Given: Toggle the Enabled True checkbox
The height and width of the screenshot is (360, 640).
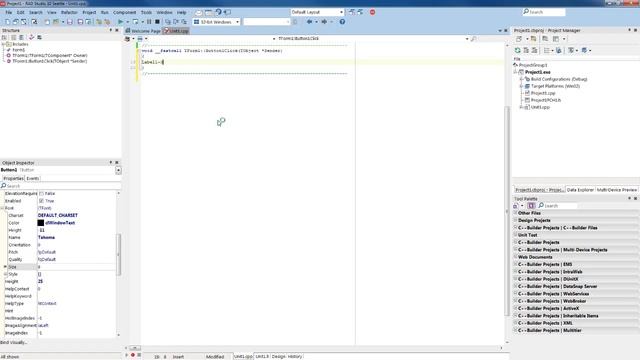Looking at the screenshot, I should pyautogui.click(x=41, y=201).
